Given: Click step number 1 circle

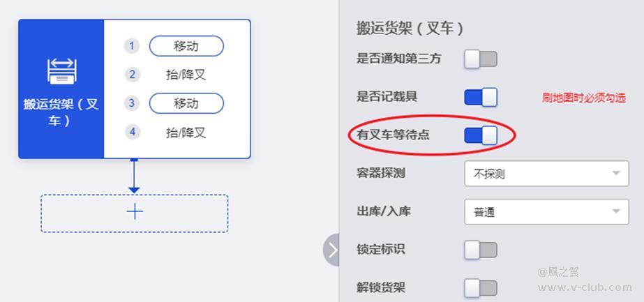Looking at the screenshot, I should 132,46.
